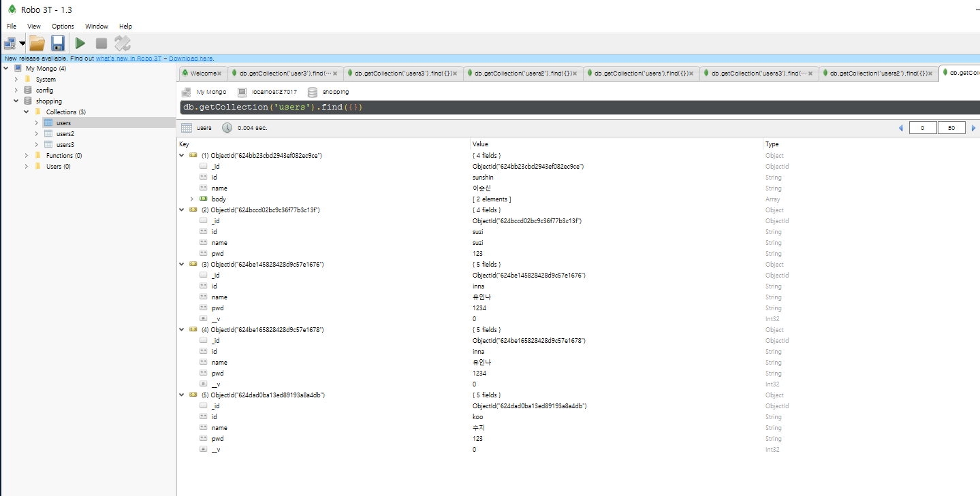Viewport: 980px width, 496px height.
Task: Close the Welcome tab
Action: coord(219,73)
